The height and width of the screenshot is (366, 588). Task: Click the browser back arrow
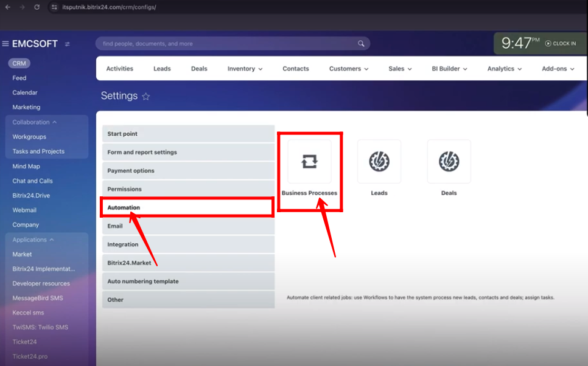(9, 8)
